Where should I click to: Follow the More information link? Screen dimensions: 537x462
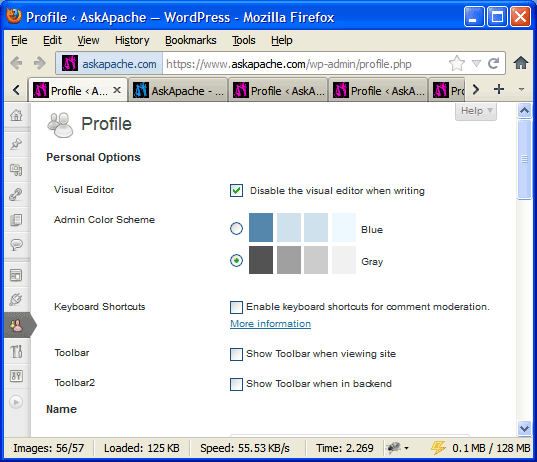[271, 324]
